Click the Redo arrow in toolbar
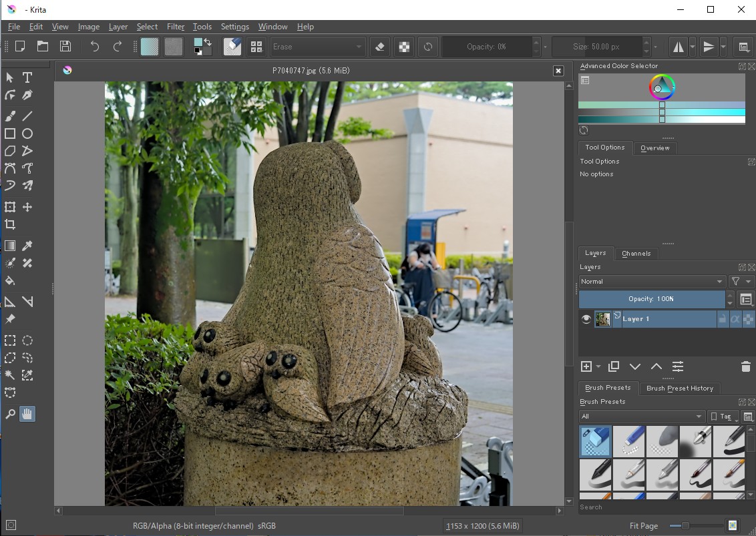 [117, 46]
